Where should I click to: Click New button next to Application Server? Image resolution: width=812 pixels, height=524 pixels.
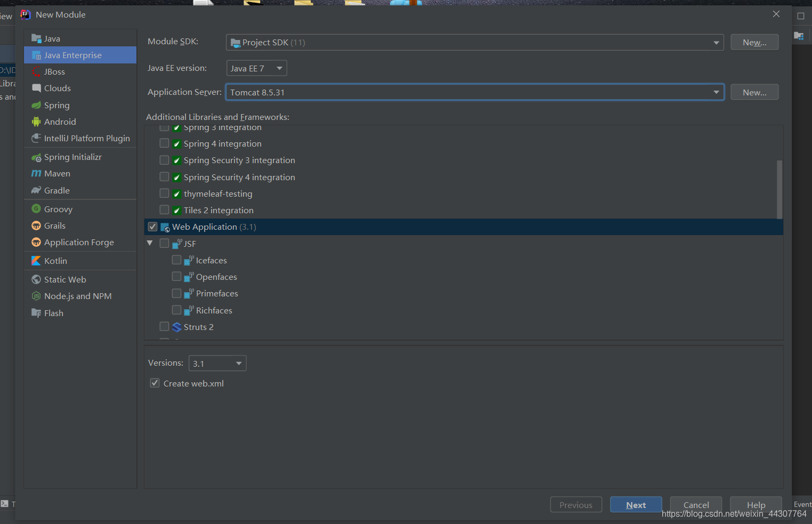tap(754, 92)
